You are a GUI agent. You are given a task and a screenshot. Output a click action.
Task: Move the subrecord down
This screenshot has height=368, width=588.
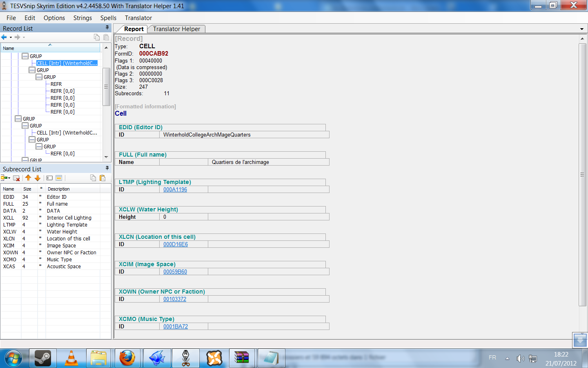click(x=38, y=178)
